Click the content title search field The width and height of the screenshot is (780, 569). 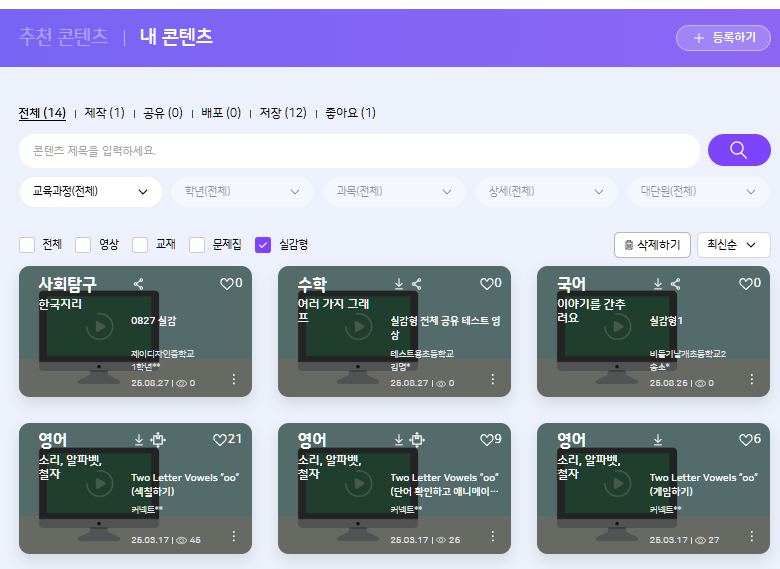click(358, 151)
